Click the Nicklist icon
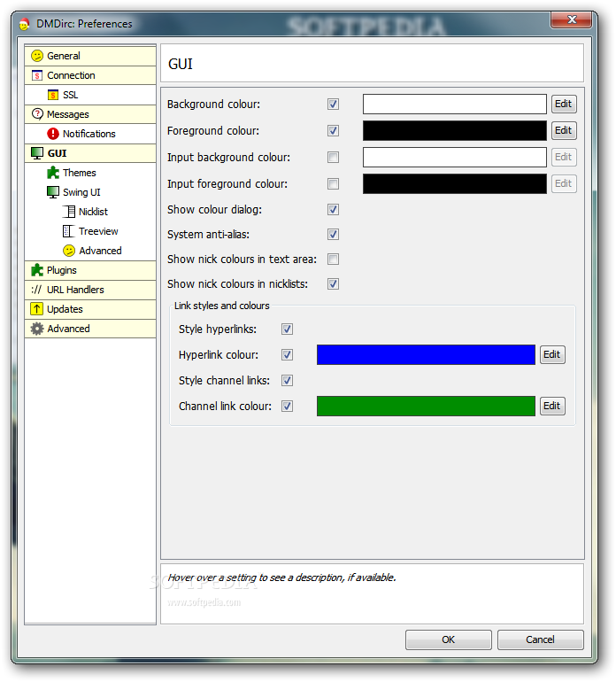This screenshot has height=682, width=616. pos(69,212)
